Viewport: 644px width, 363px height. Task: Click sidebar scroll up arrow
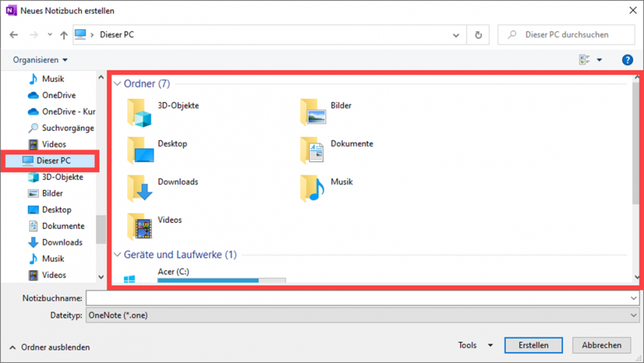101,77
